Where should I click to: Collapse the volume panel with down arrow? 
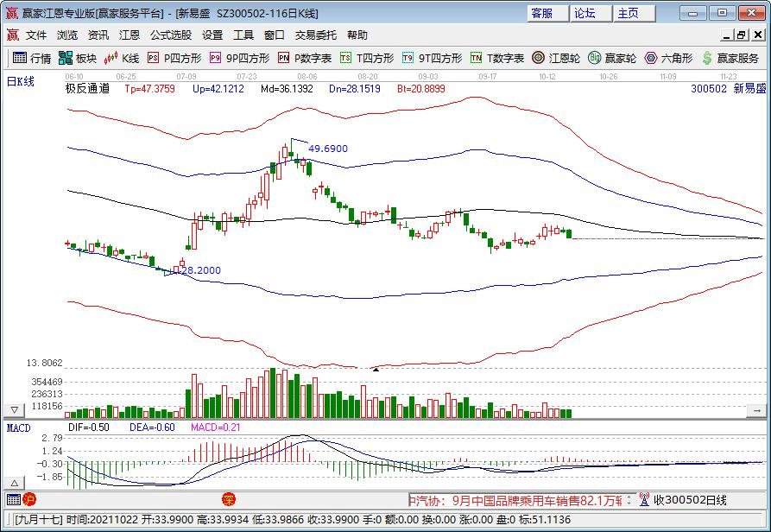click(13, 408)
